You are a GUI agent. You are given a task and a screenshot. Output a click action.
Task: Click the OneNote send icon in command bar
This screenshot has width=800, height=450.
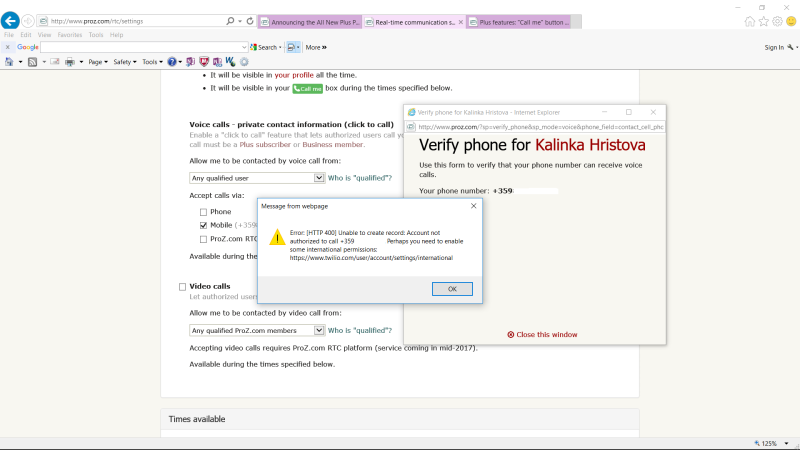coord(190,62)
